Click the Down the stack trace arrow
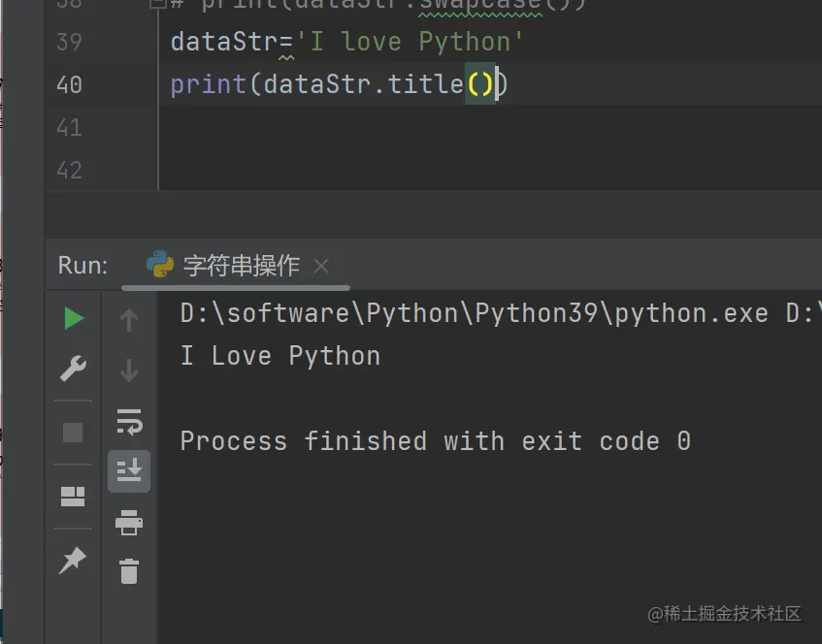 (129, 370)
